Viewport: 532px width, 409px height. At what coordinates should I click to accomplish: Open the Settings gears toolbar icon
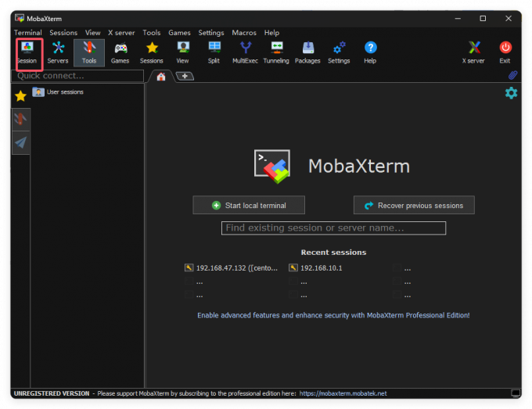339,53
